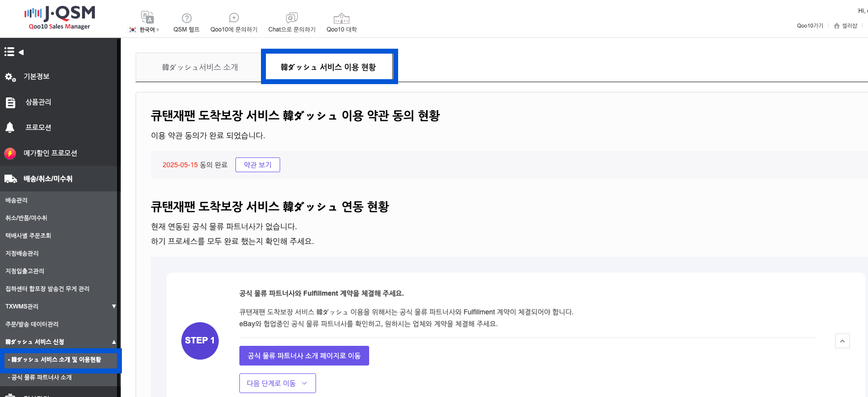868x397 pixels.
Task: Select 주문/발송 데이터관리 in the sidebar
Action: click(x=32, y=324)
